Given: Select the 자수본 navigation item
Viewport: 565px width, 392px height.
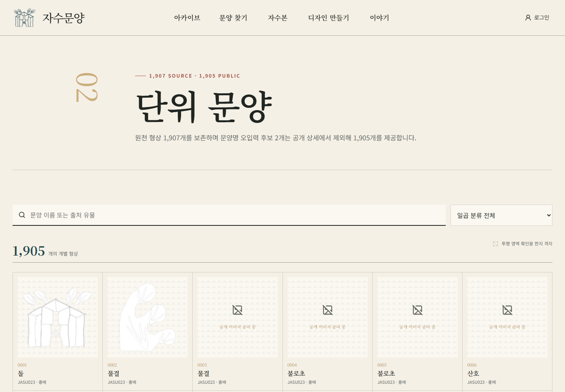Looking at the screenshot, I should (x=278, y=18).
